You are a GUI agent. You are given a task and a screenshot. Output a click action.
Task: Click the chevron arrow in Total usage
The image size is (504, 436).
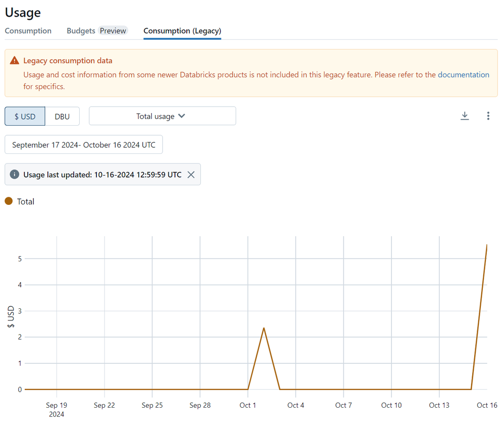click(x=182, y=116)
